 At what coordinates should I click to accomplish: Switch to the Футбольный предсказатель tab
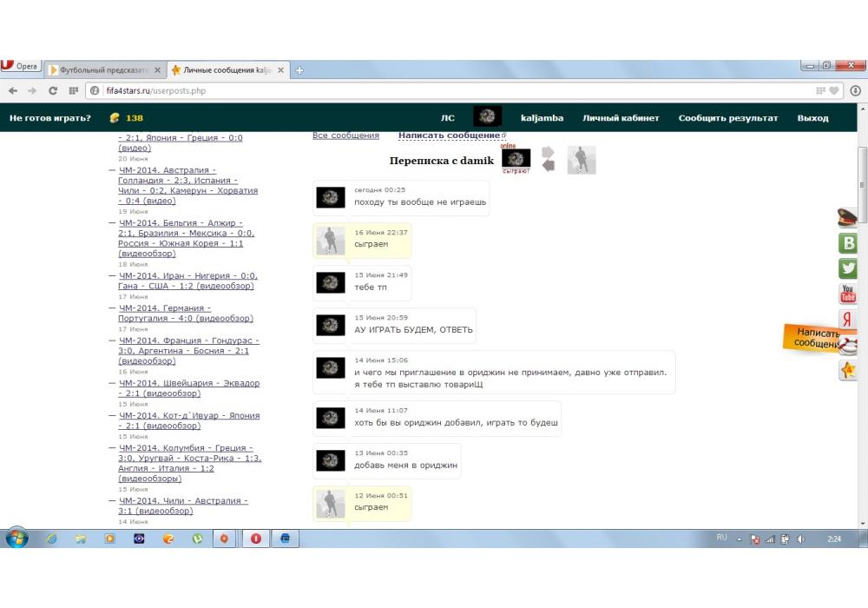point(104,70)
